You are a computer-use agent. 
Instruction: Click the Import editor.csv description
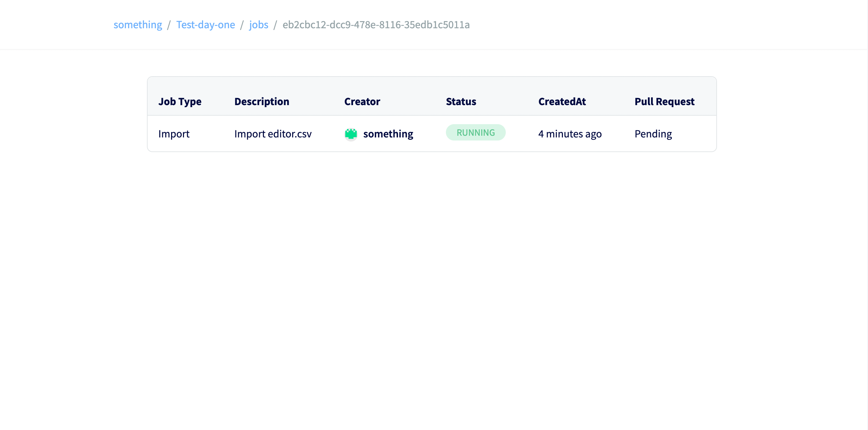pyautogui.click(x=272, y=134)
